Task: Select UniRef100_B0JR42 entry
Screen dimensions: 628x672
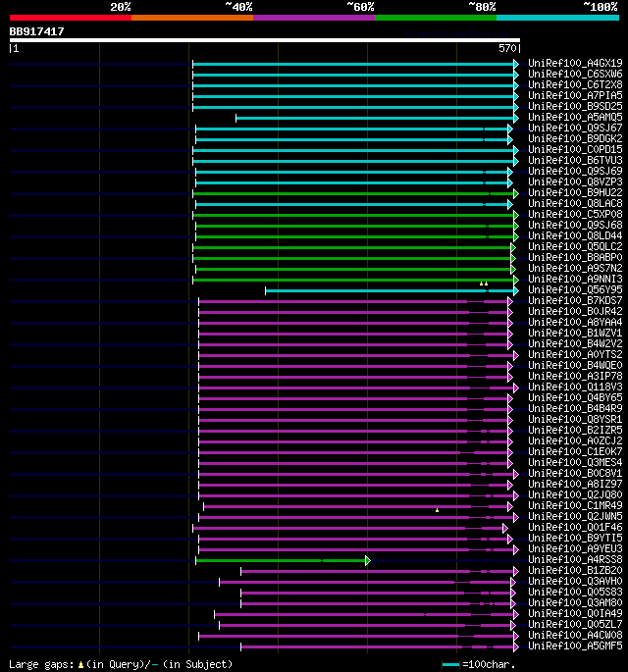Action: [x=575, y=311]
